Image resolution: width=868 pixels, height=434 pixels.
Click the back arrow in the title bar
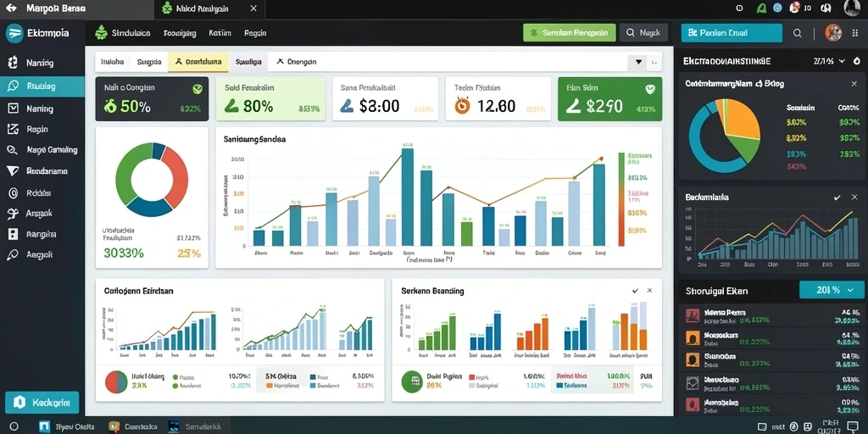[x=10, y=8]
